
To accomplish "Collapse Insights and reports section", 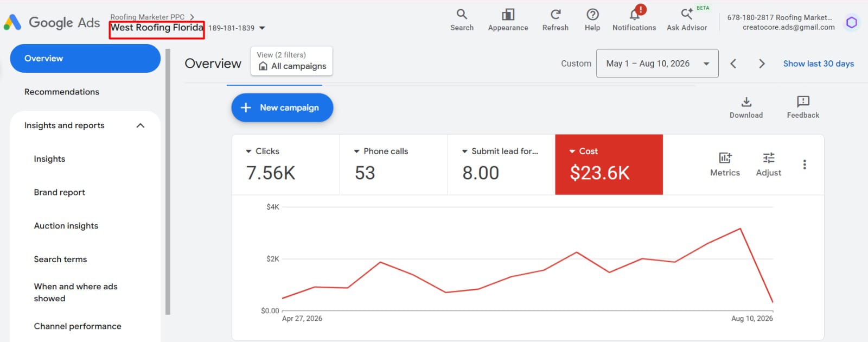I will (141, 125).
